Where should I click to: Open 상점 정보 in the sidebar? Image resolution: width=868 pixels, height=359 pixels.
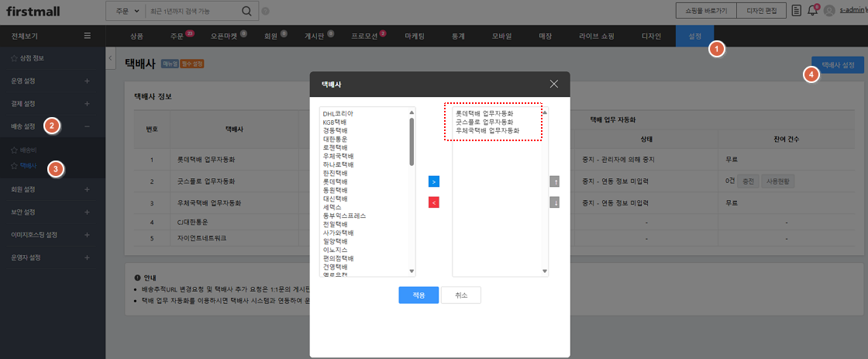click(x=32, y=58)
